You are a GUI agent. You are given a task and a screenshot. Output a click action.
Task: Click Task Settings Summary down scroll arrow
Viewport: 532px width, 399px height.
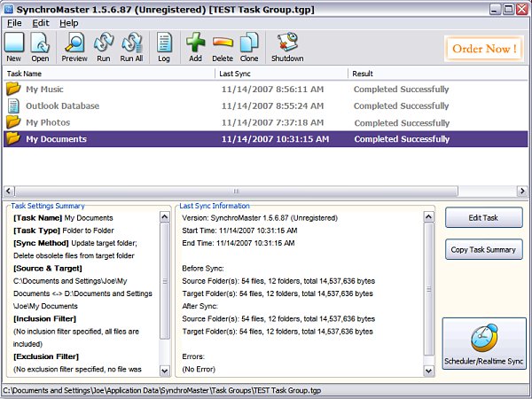(165, 371)
